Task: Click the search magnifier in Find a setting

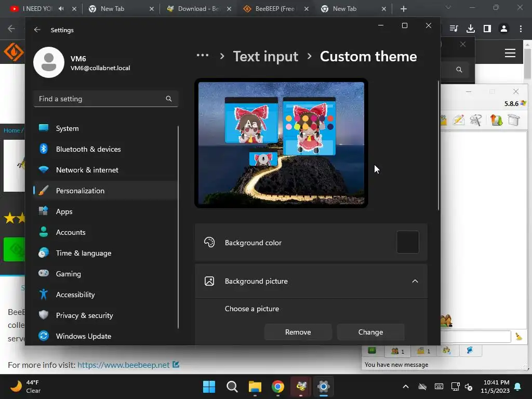Action: (169, 99)
